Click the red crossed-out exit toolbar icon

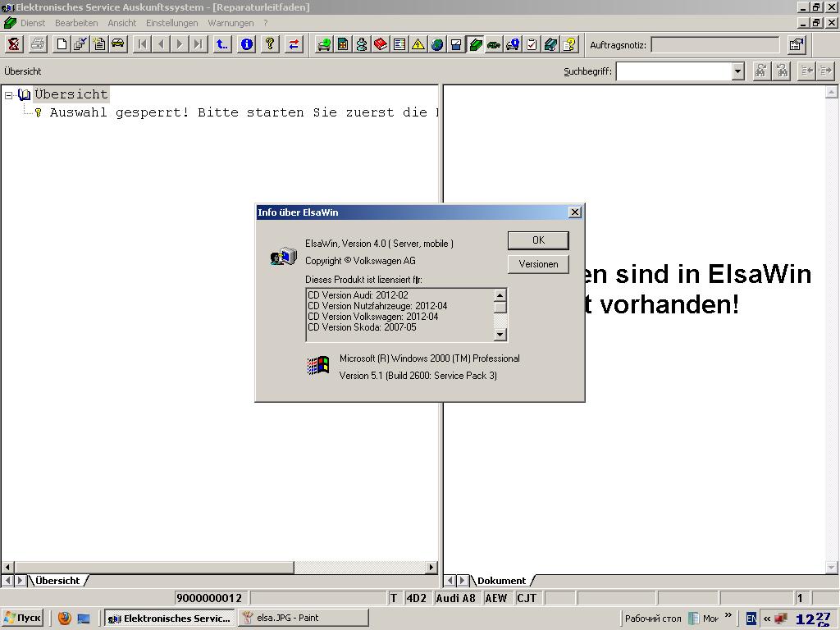(x=13, y=44)
